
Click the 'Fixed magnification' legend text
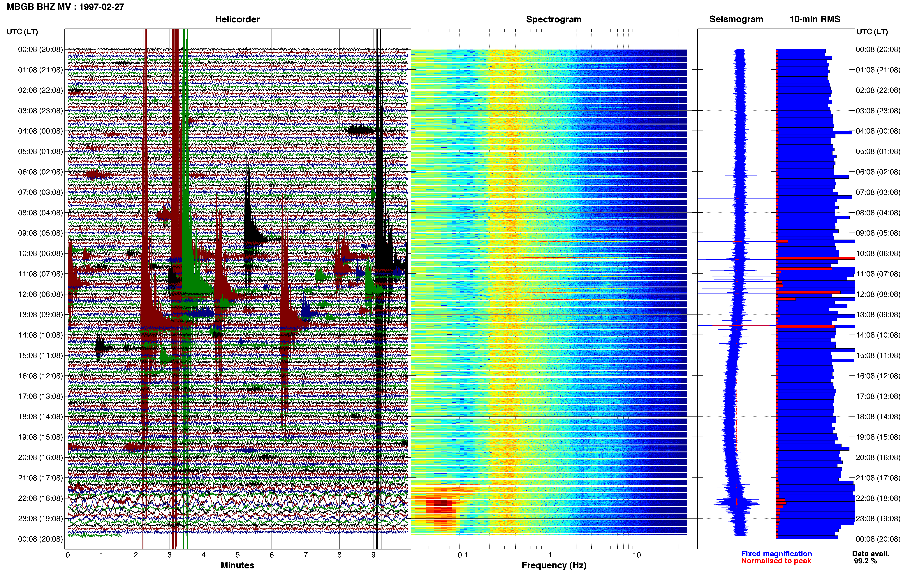tap(777, 554)
